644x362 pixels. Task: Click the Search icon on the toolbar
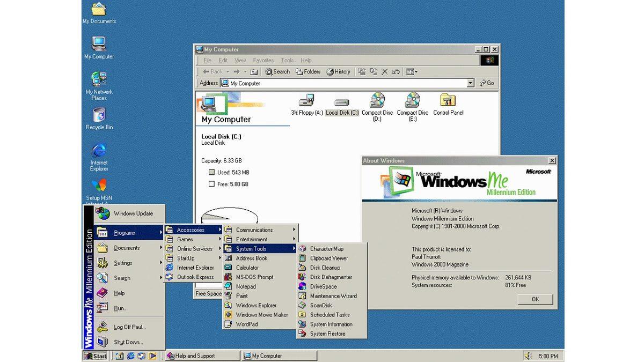click(x=277, y=71)
